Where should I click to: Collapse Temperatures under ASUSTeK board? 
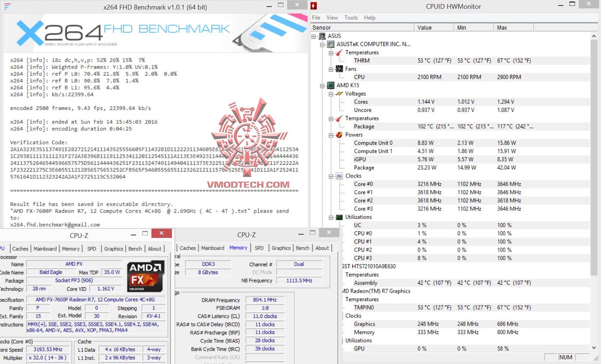pyautogui.click(x=331, y=53)
